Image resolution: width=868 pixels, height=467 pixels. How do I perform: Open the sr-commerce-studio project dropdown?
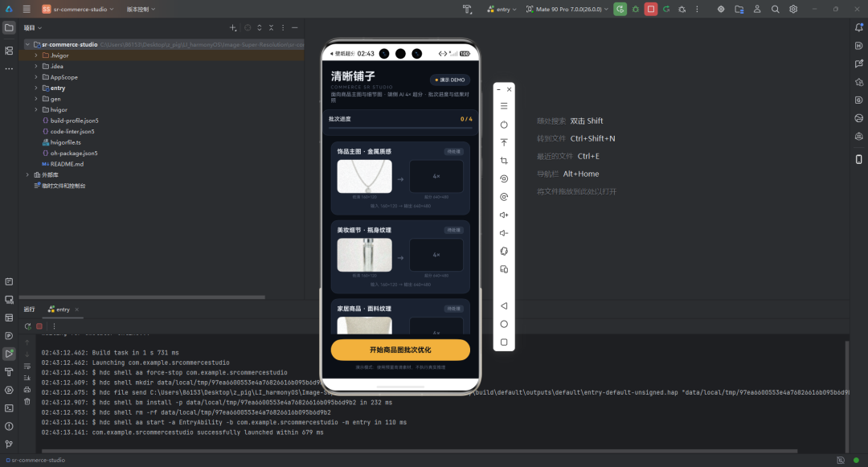tap(78, 9)
